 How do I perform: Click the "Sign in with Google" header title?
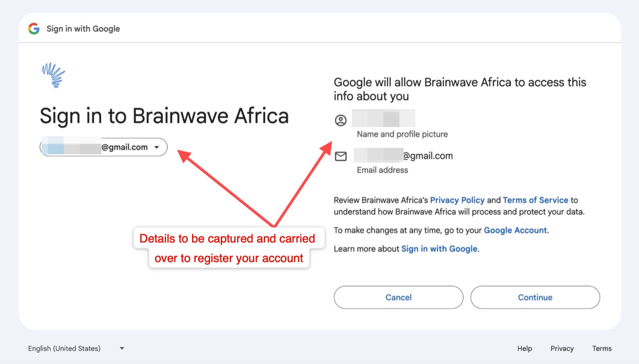83,29
